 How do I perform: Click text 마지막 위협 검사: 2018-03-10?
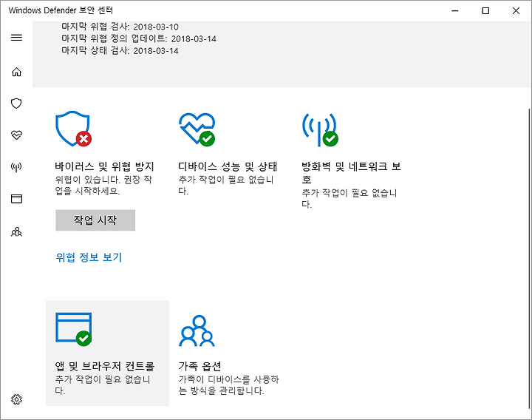click(120, 27)
